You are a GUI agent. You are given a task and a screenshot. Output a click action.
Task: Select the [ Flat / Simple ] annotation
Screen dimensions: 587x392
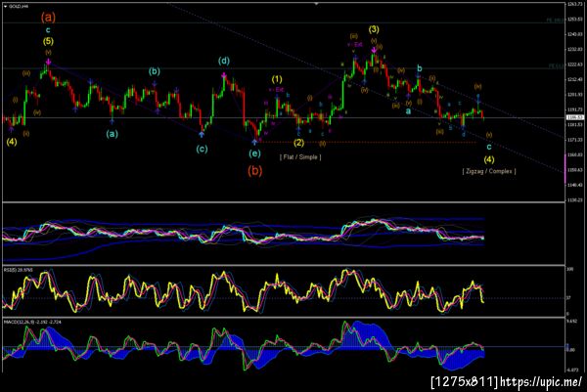pyautogui.click(x=300, y=157)
